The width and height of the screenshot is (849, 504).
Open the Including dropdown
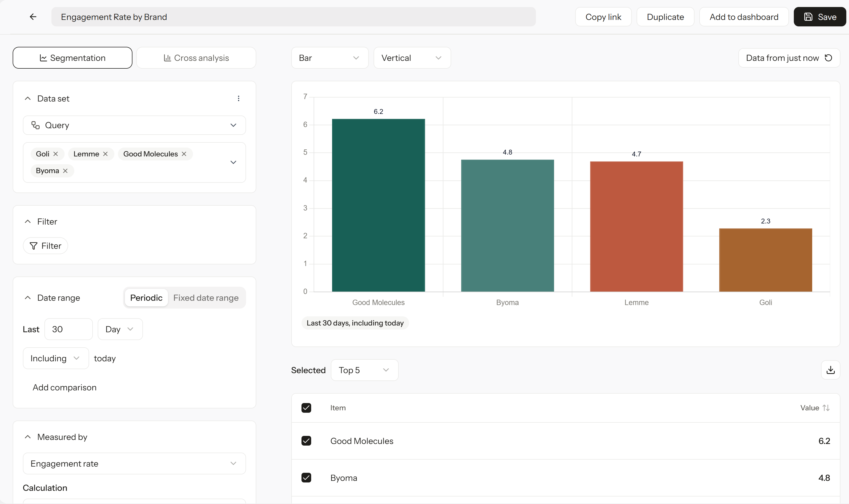coord(56,358)
